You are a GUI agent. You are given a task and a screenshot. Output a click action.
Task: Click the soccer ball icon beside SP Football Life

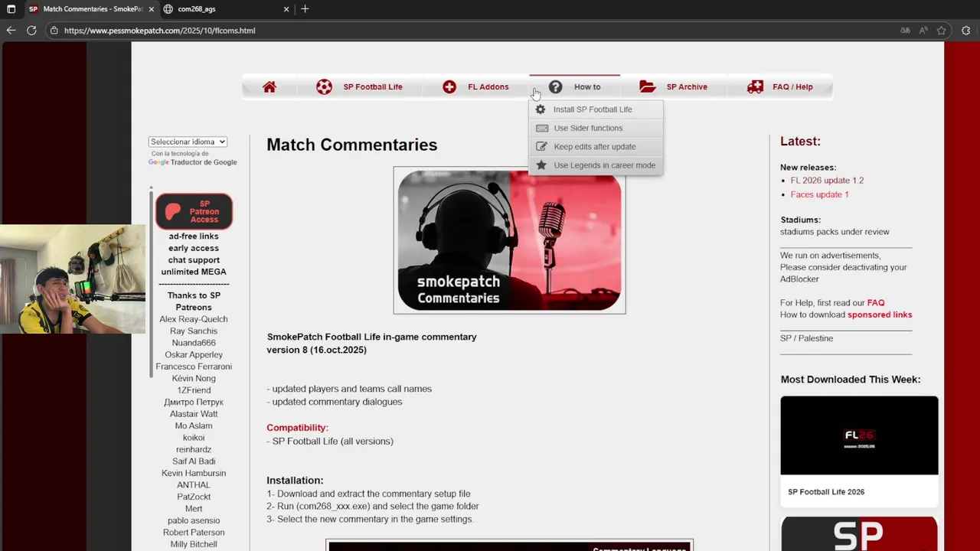(324, 87)
